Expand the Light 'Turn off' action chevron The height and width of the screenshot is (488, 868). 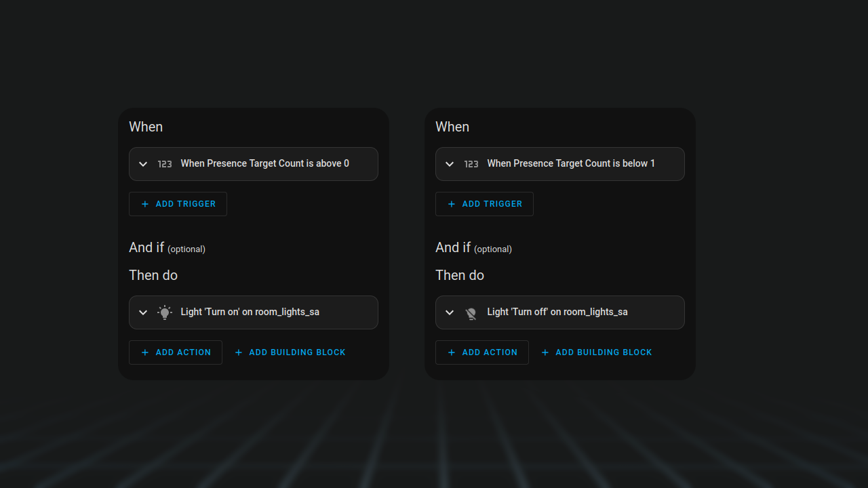click(450, 312)
